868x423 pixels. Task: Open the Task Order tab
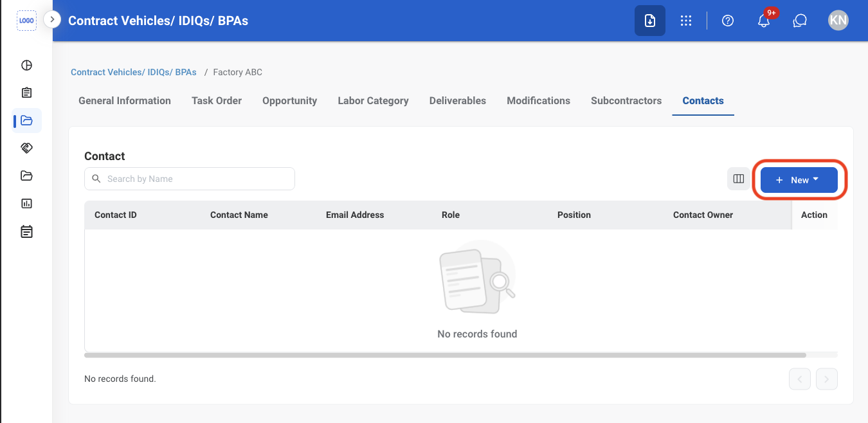point(217,101)
